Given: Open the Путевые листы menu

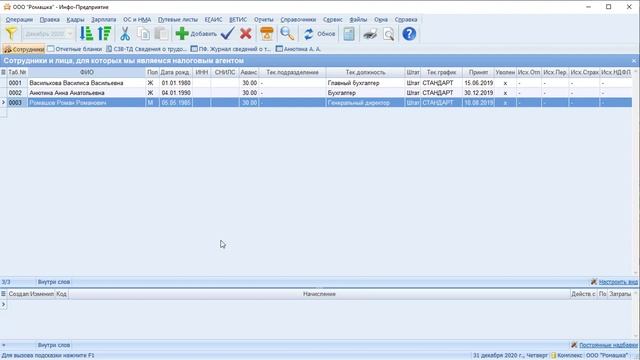Looking at the screenshot, I should click(178, 20).
